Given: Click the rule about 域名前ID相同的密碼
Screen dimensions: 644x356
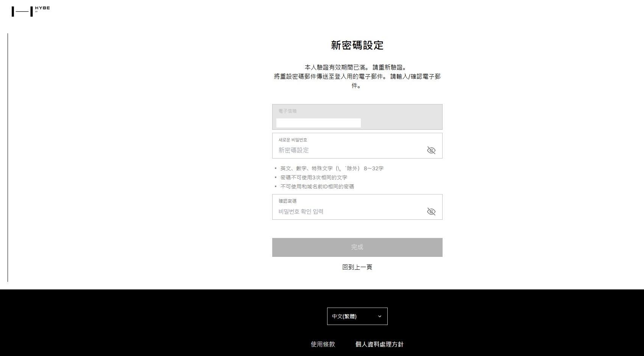Looking at the screenshot, I should pos(317,187).
